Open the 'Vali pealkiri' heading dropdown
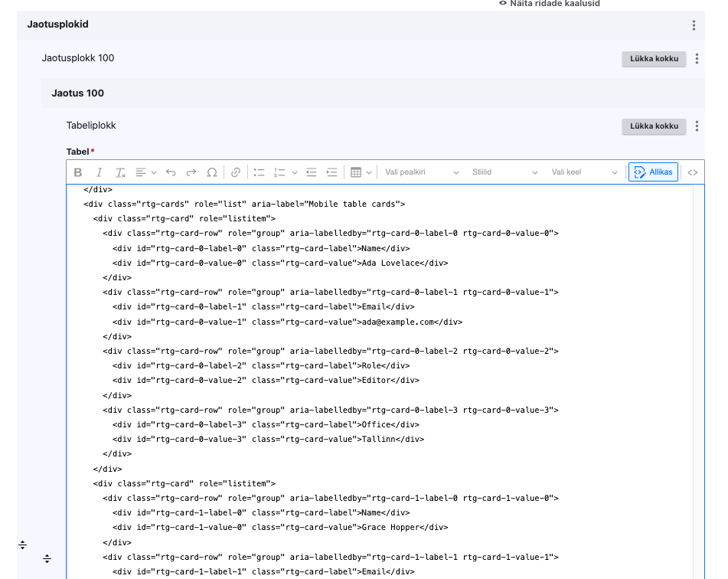This screenshot has width=728, height=579. 422,172
